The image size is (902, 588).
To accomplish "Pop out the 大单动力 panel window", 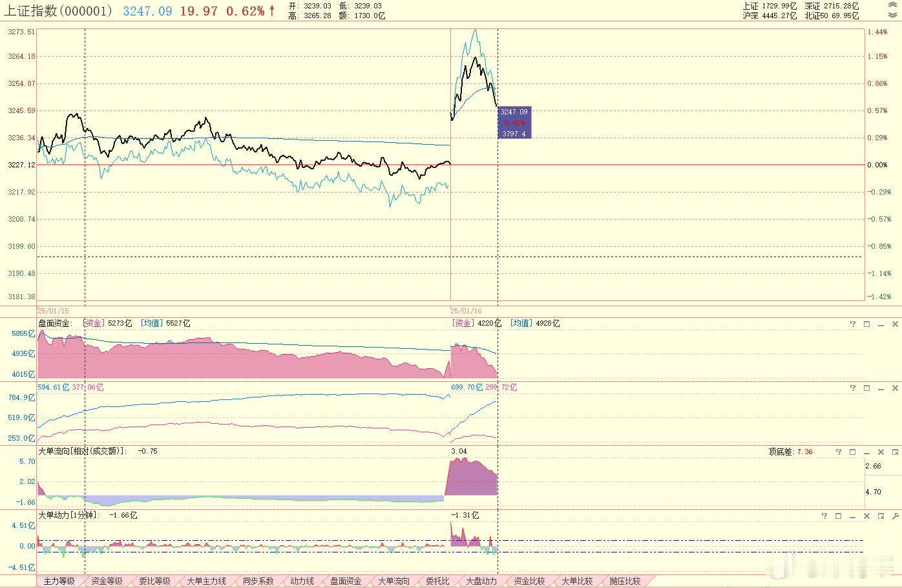I will (x=881, y=516).
